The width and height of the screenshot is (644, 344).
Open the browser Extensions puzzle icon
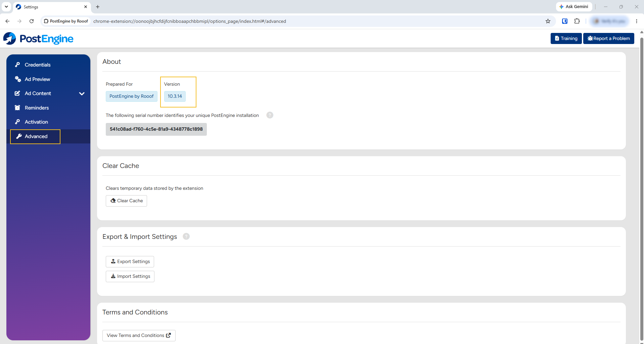(577, 21)
